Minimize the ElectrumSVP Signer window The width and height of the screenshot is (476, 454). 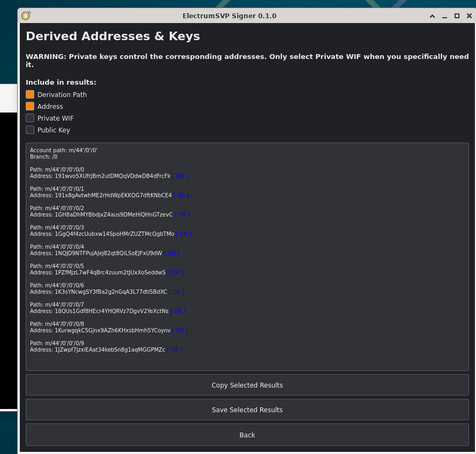(x=445, y=16)
